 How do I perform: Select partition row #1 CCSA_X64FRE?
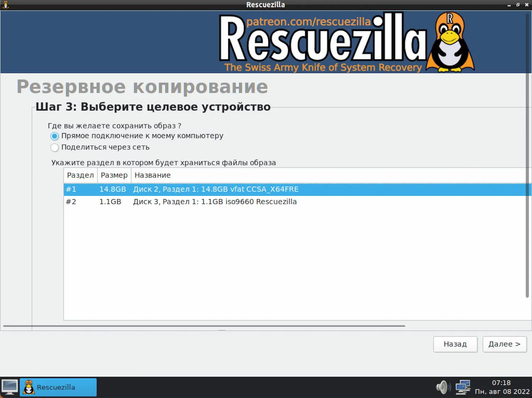pos(297,189)
